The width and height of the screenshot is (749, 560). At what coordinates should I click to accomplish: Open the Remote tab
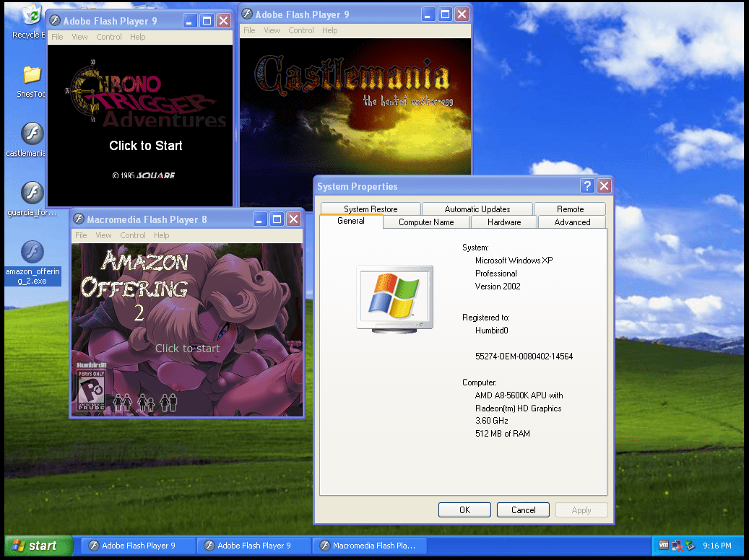pyautogui.click(x=570, y=209)
